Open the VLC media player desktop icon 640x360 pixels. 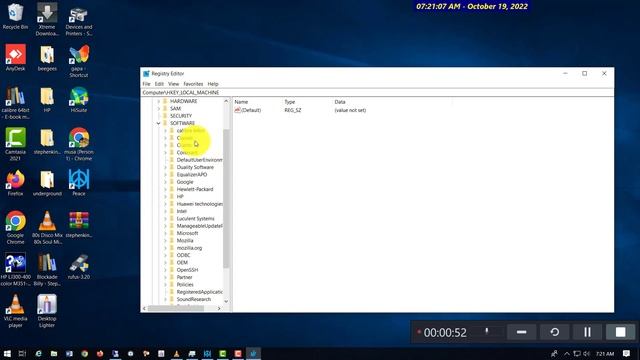15,311
